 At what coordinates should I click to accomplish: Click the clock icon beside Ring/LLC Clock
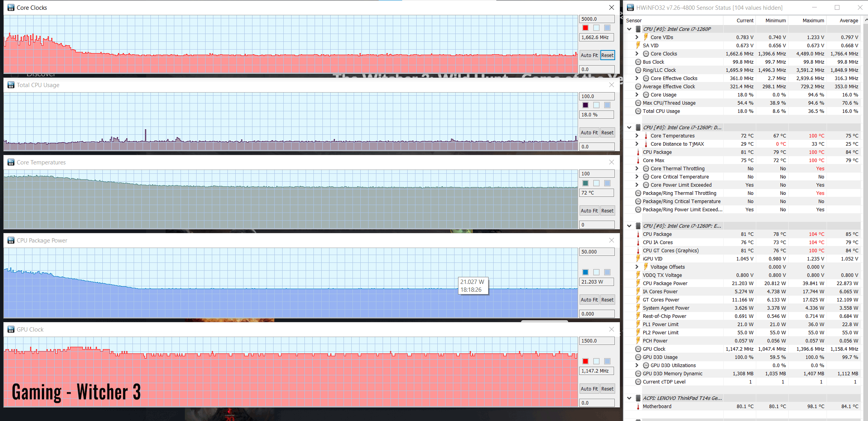638,70
